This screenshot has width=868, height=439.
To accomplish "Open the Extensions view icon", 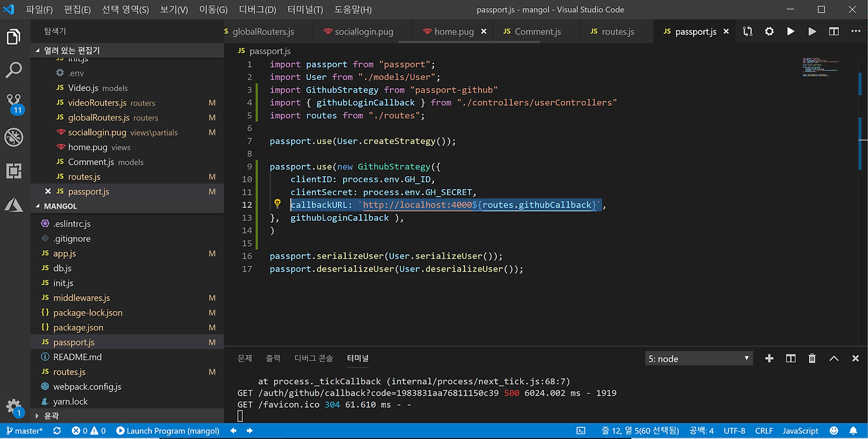I will [x=14, y=171].
